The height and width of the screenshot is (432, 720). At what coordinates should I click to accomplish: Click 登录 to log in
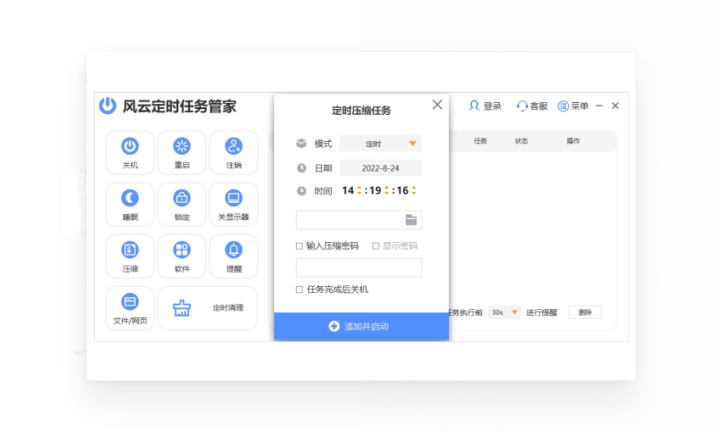(485, 106)
